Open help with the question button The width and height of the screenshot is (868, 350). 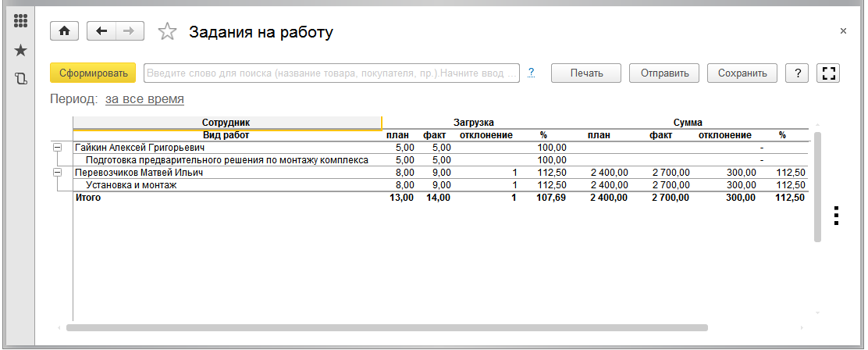[797, 73]
